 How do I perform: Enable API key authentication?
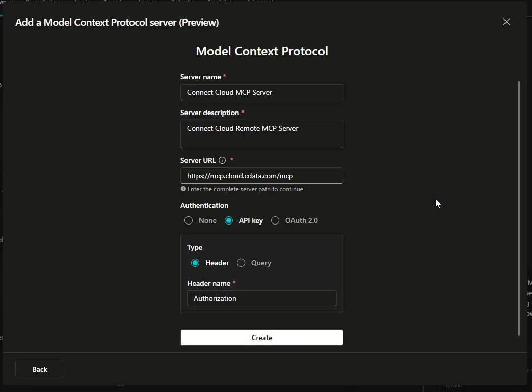228,220
